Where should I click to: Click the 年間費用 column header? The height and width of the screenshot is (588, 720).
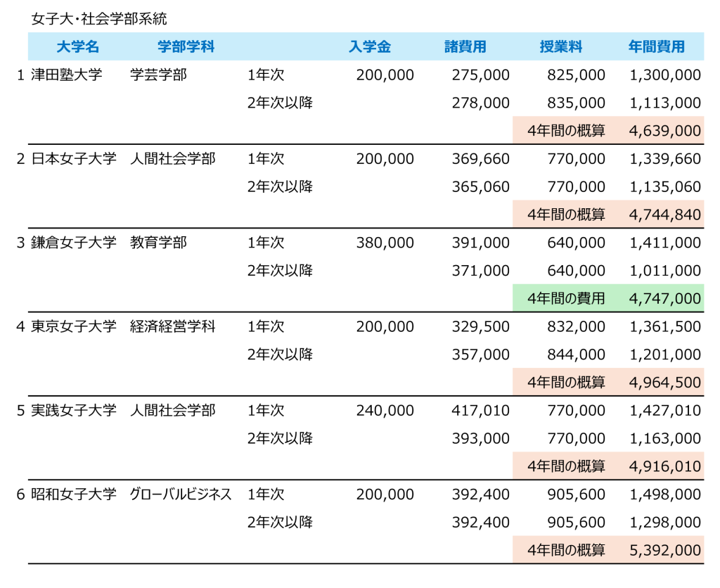click(657, 46)
